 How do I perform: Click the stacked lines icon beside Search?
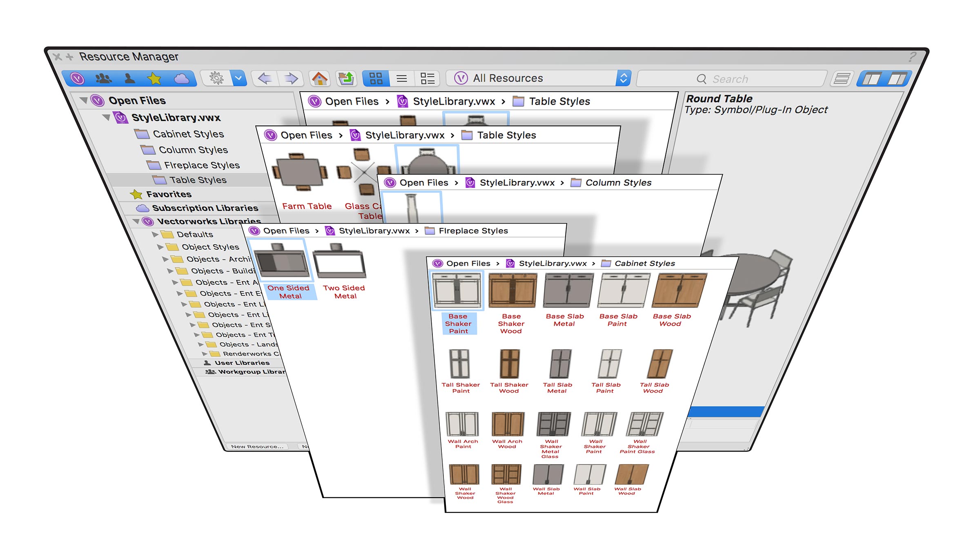coord(842,78)
